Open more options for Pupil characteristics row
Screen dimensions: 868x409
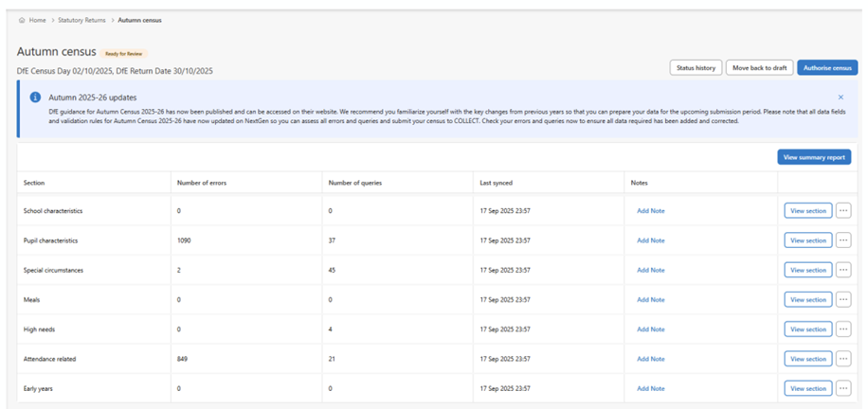tap(843, 240)
